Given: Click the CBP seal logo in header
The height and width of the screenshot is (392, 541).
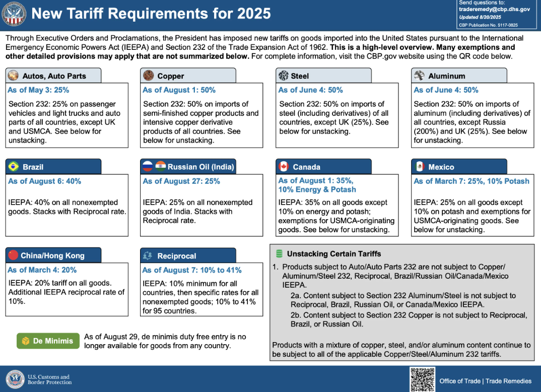Looking at the screenshot, I should point(14,14).
